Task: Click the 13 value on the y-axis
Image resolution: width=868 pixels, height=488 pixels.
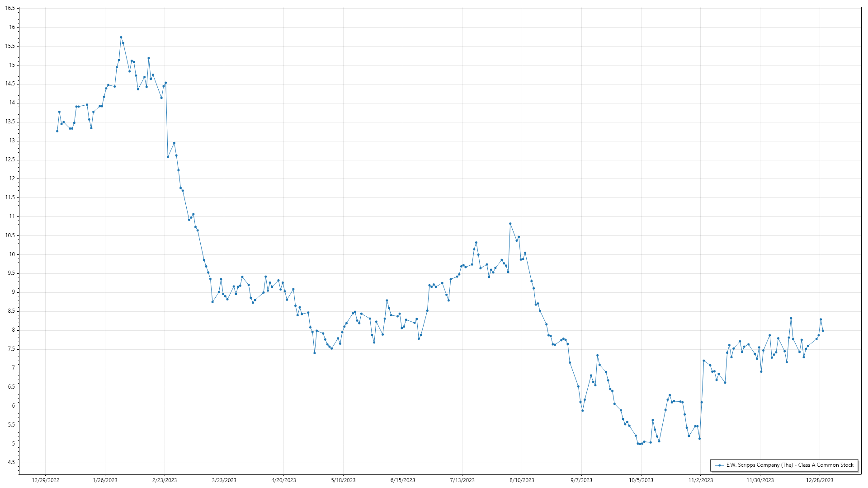Action: pyautogui.click(x=12, y=141)
